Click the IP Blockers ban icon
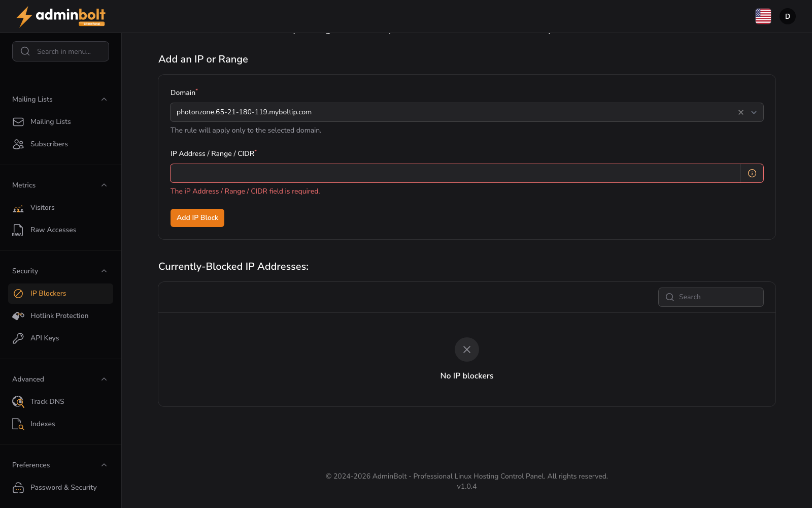 tap(18, 294)
